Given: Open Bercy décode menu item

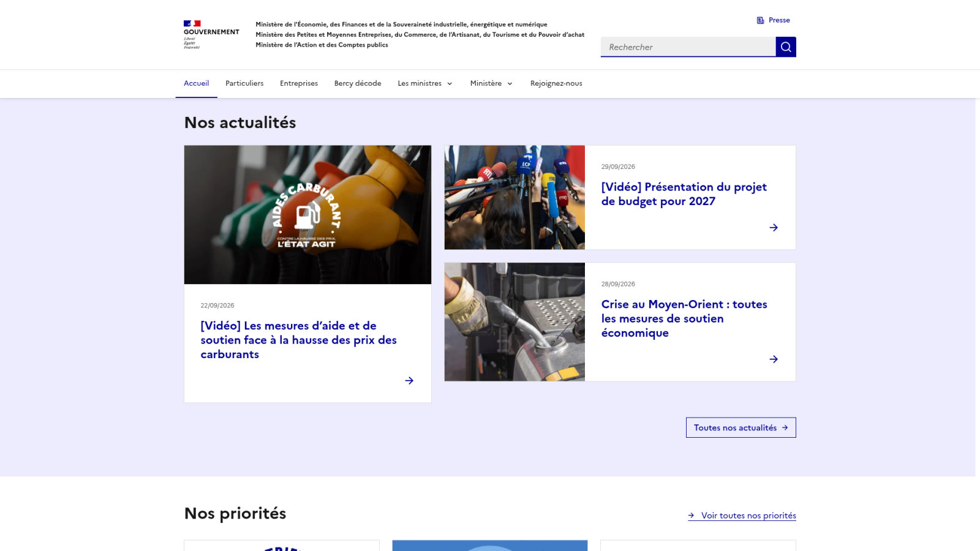Looking at the screenshot, I should [358, 83].
